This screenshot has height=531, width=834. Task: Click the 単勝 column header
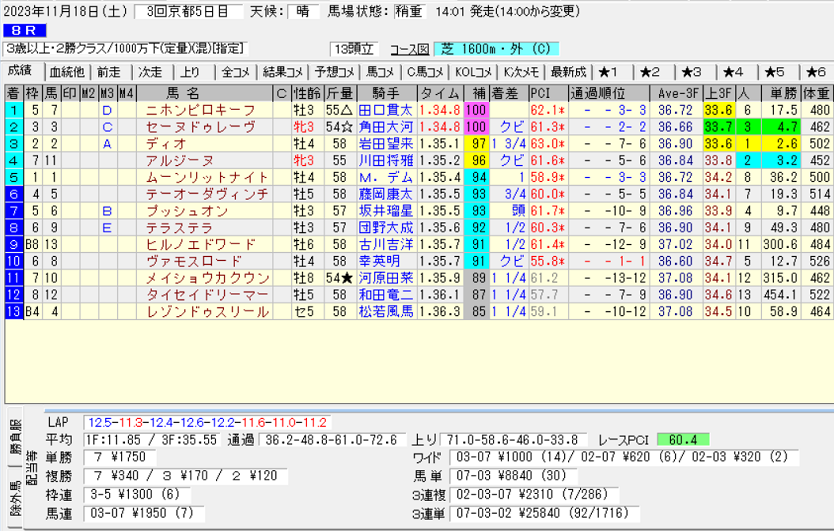pos(783,93)
